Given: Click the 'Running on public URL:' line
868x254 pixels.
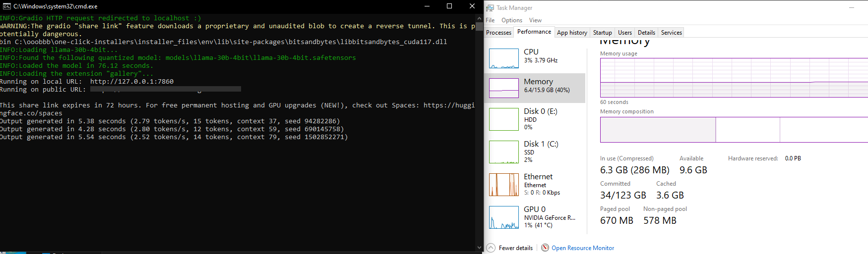Looking at the screenshot, I should (x=121, y=90).
